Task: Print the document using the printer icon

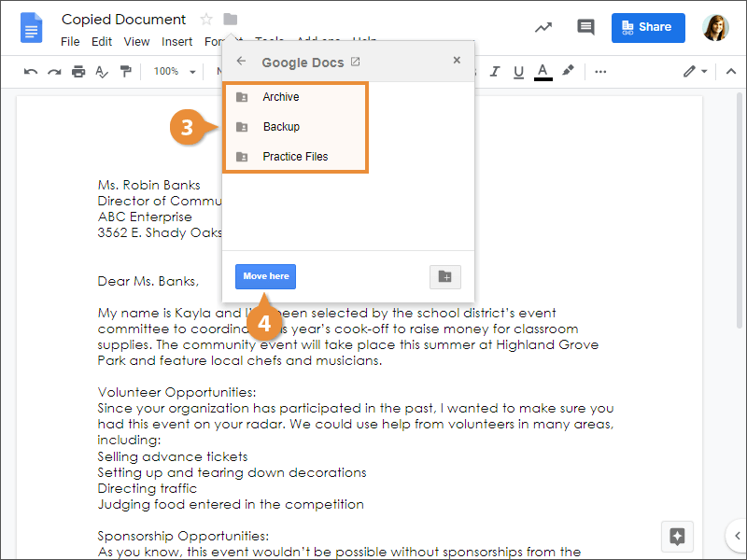Action: point(78,72)
